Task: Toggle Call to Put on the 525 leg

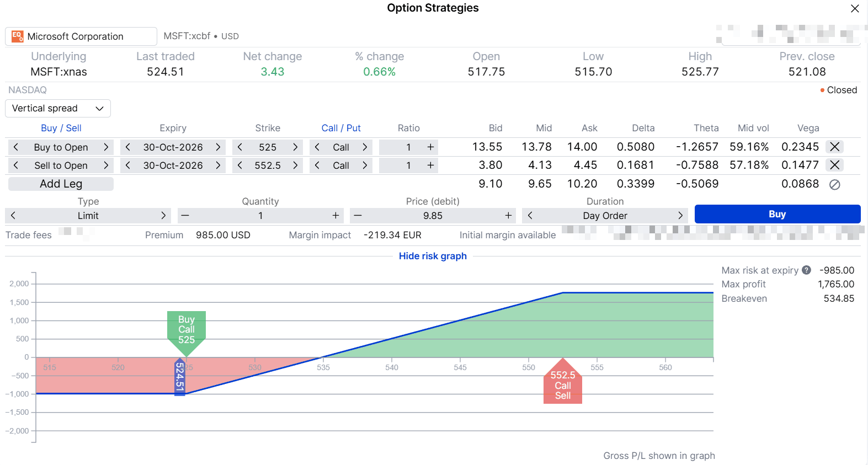Action: pos(365,147)
